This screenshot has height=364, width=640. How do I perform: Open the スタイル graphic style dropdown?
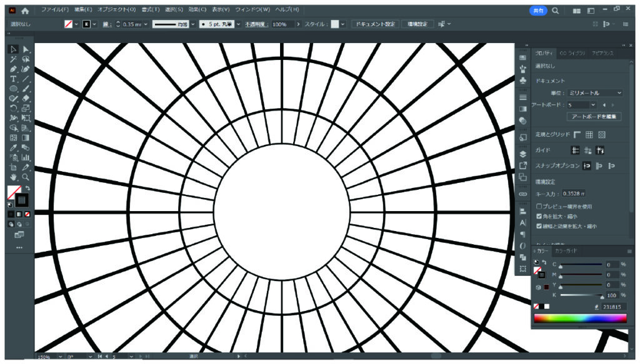pyautogui.click(x=343, y=24)
